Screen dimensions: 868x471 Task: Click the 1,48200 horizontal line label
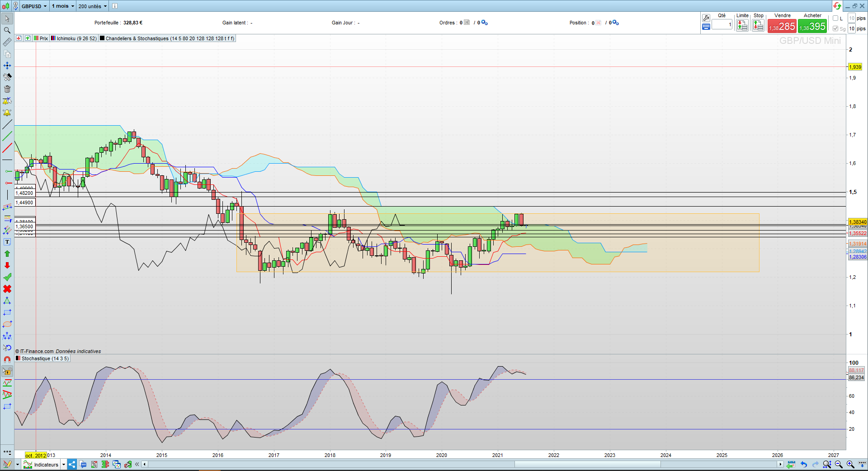[24, 193]
